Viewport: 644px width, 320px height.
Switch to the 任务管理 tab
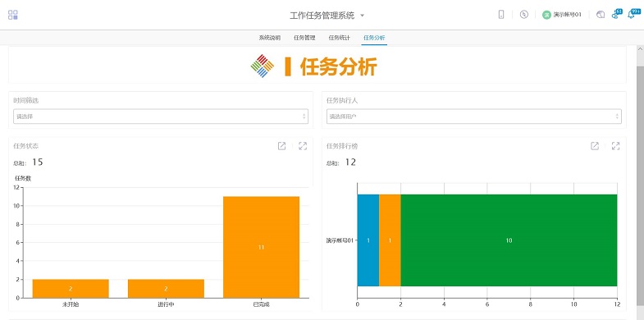pos(304,38)
